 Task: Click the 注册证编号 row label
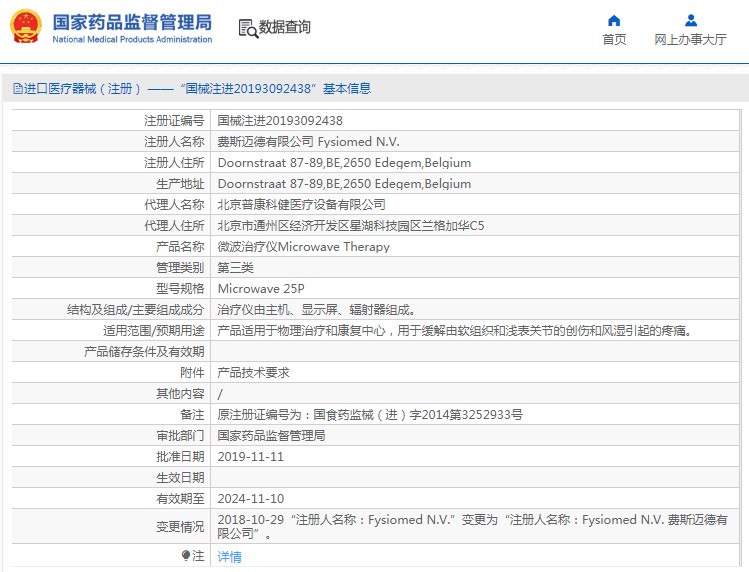pos(174,120)
